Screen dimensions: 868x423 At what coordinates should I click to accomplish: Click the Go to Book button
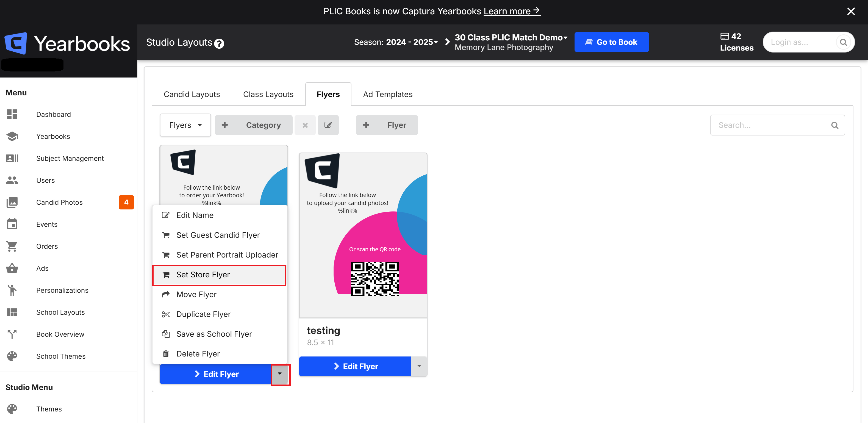pyautogui.click(x=611, y=42)
